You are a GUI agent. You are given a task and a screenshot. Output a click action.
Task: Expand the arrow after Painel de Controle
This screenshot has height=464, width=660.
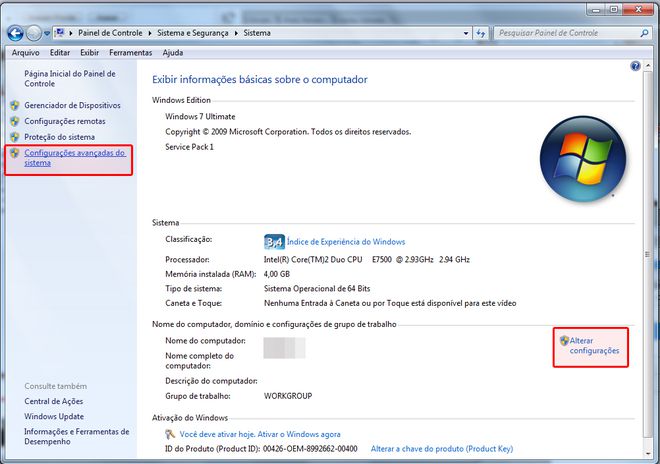click(x=150, y=33)
